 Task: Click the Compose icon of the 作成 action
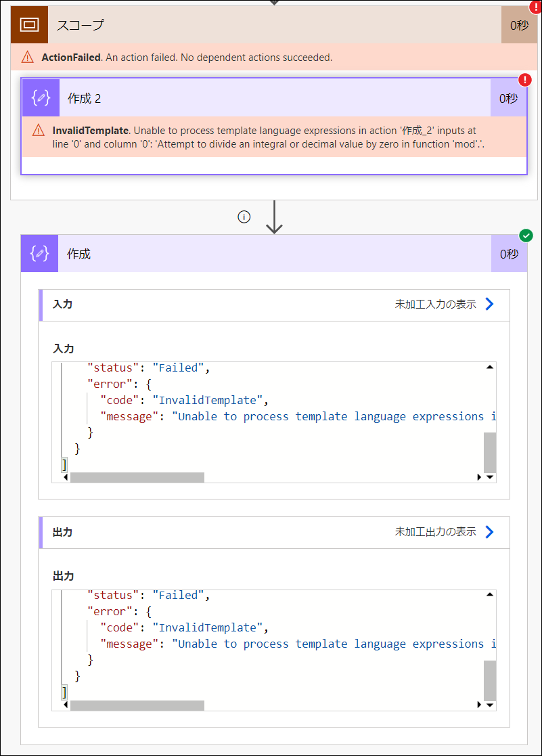(39, 254)
